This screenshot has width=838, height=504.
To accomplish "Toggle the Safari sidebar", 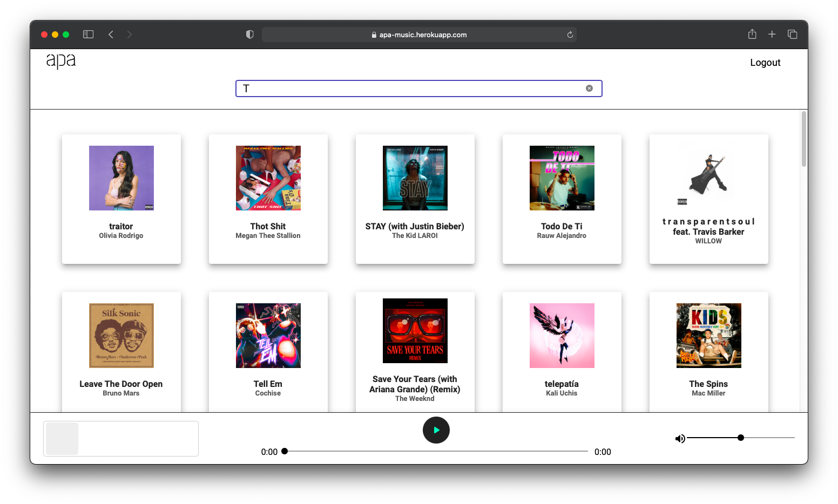I will coord(89,35).
